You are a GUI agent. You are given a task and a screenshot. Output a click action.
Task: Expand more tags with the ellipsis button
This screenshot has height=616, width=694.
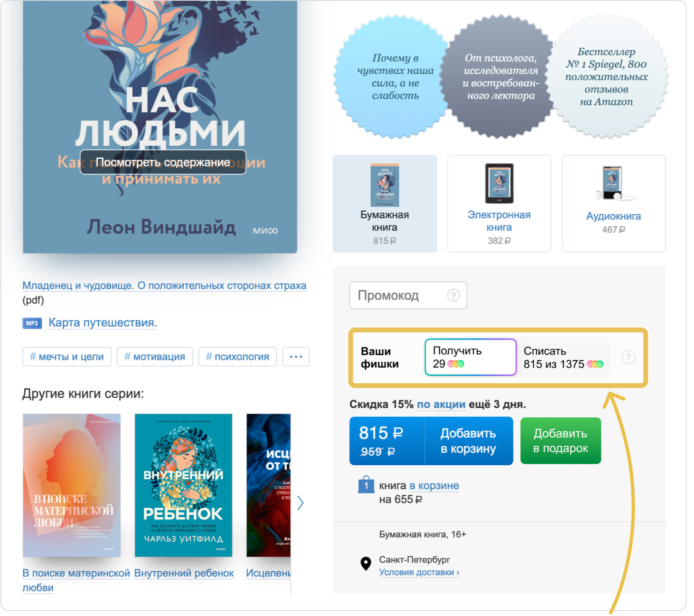(x=296, y=357)
